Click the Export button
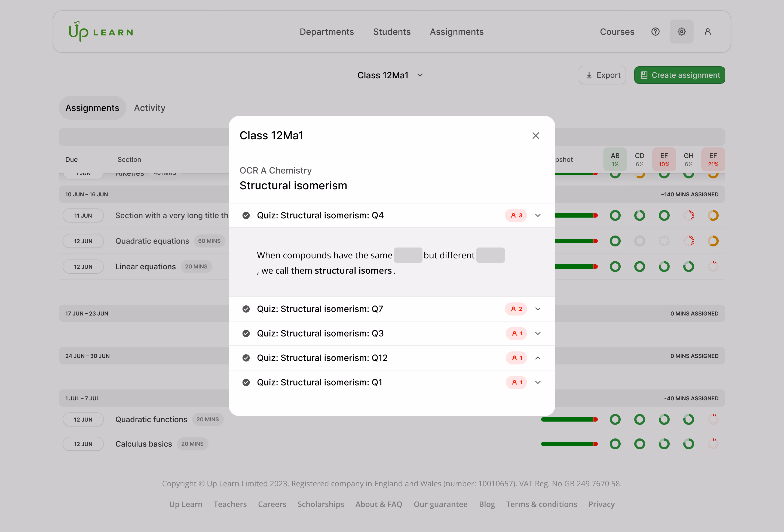The width and height of the screenshot is (784, 532). click(602, 75)
